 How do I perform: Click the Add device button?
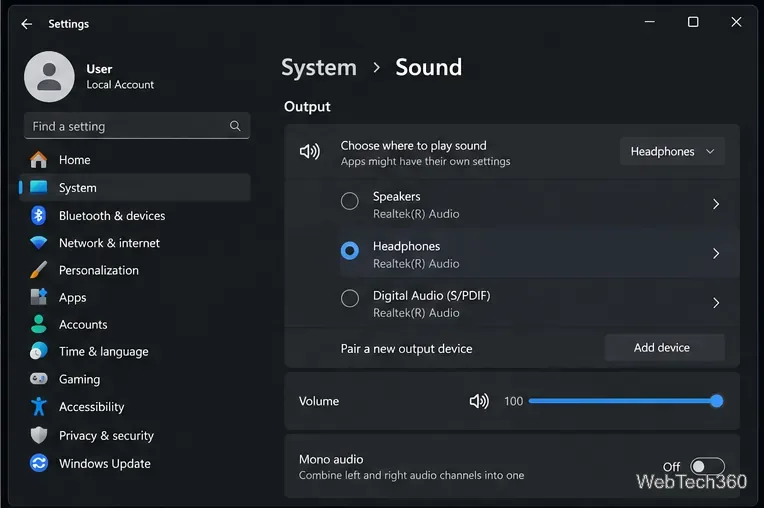664,347
